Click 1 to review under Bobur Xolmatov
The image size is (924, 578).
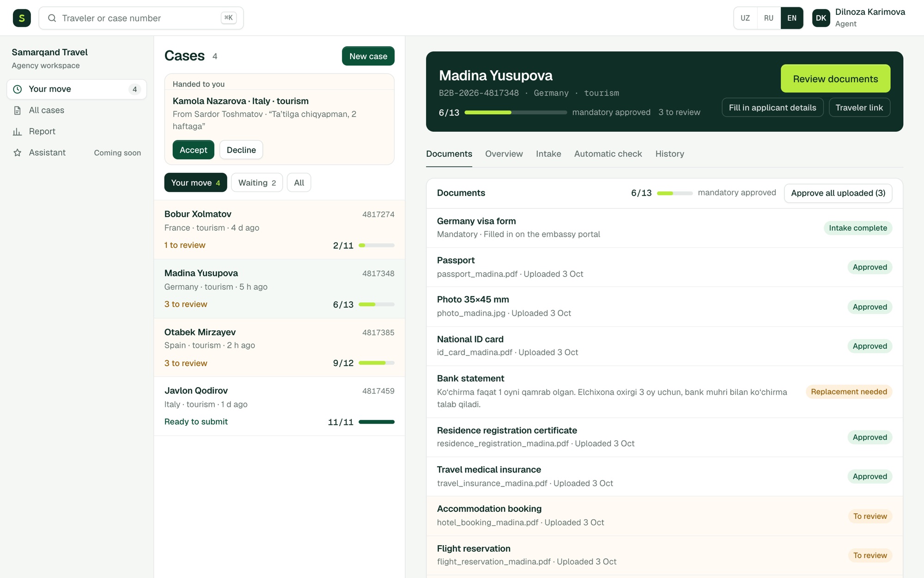pos(185,245)
